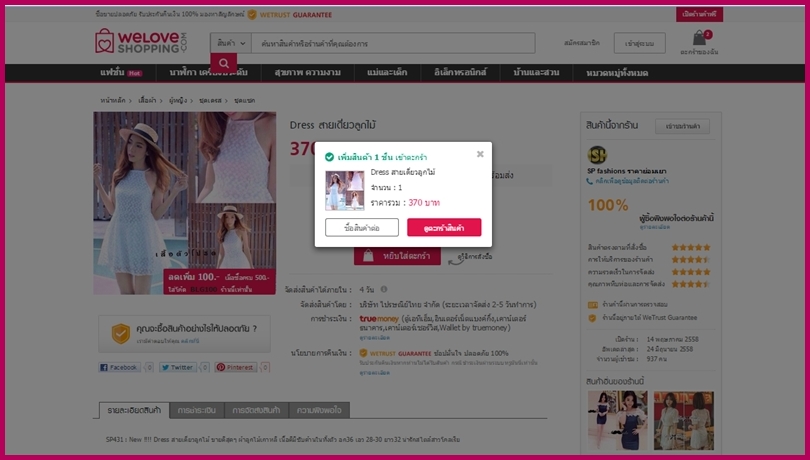Open the navy dress thumbnail in other products
This screenshot has height=460, width=810.
617,421
